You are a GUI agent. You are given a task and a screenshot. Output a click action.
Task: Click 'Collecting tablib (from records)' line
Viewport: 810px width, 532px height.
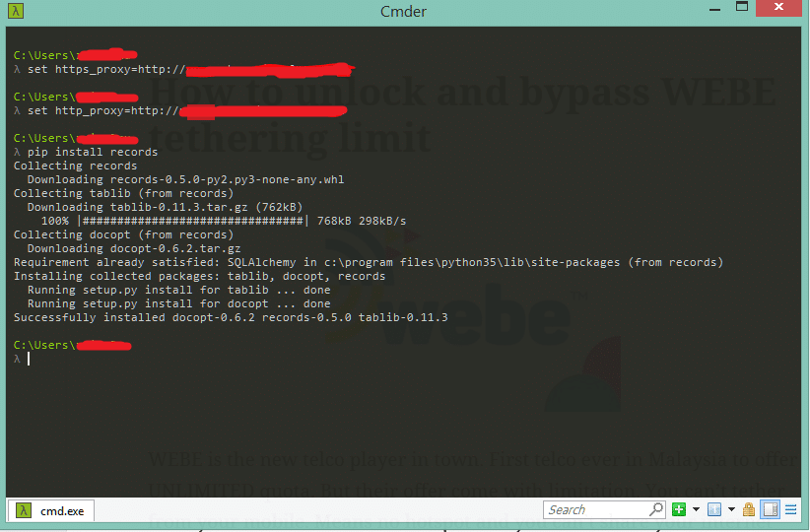[x=123, y=193]
